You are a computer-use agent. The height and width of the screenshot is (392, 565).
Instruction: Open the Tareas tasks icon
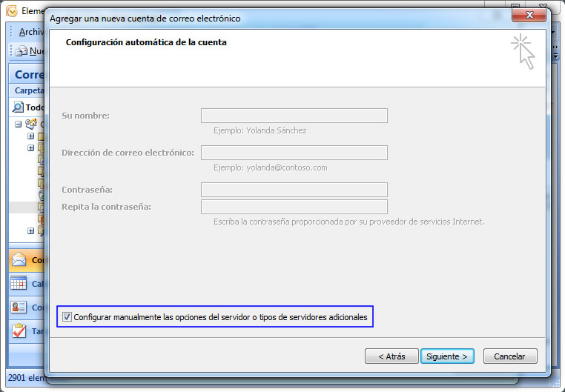click(19, 331)
